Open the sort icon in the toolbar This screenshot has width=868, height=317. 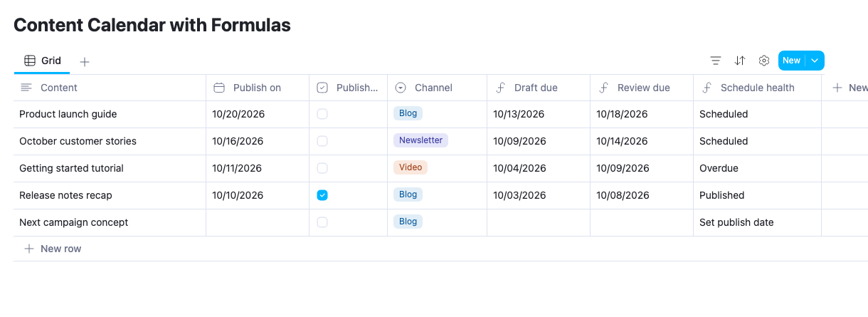(740, 61)
